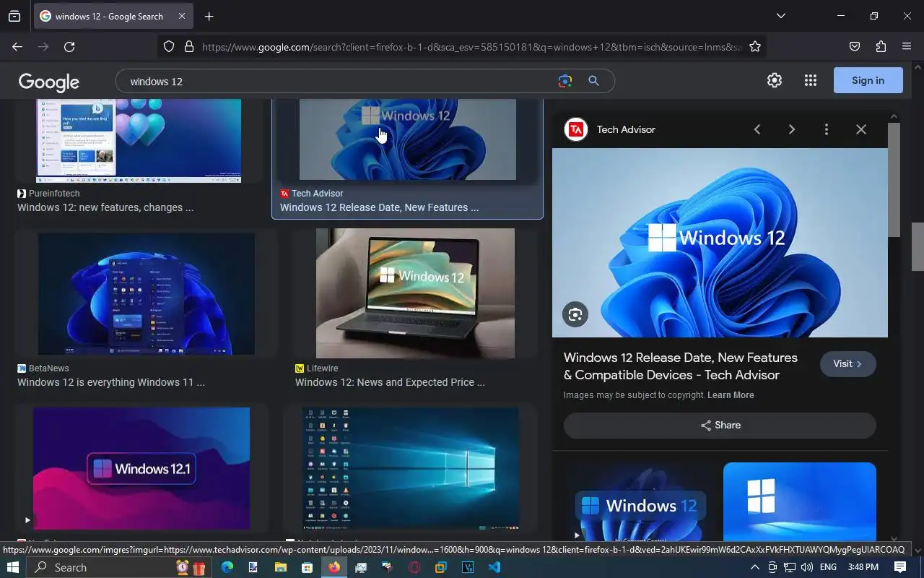Show next image in preview panel
The image size is (924, 578).
click(x=792, y=129)
